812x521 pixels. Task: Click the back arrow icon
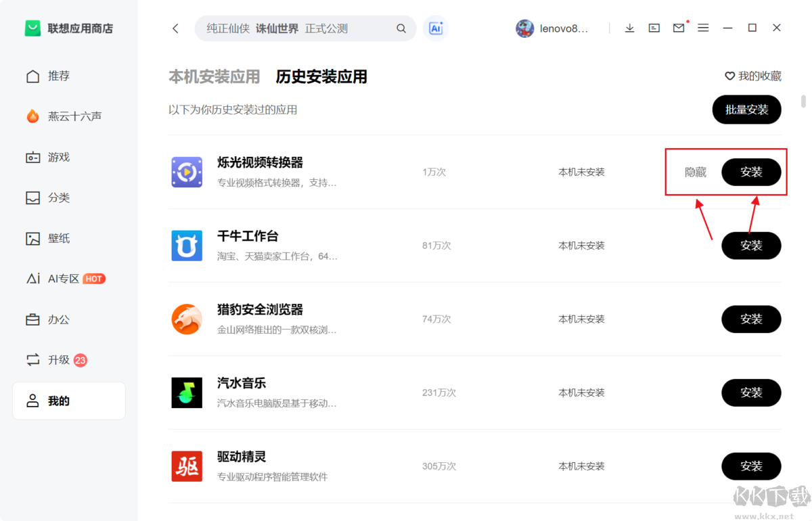pos(175,28)
